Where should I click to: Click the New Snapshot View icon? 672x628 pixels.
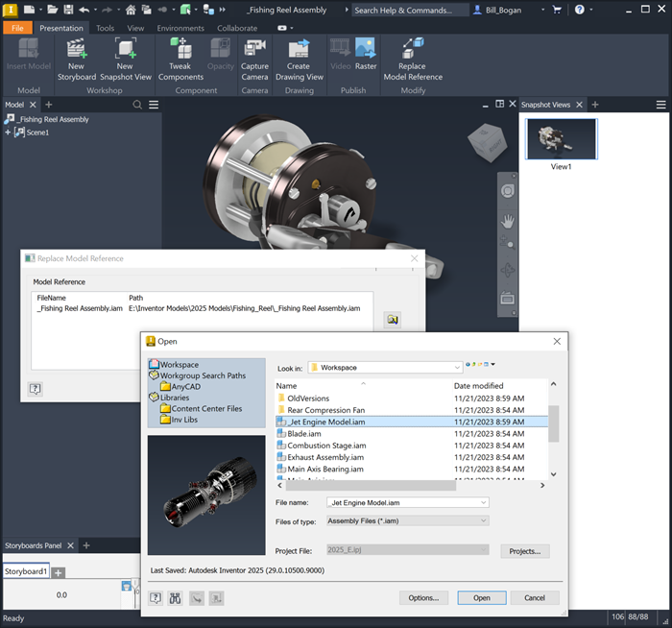point(126,48)
